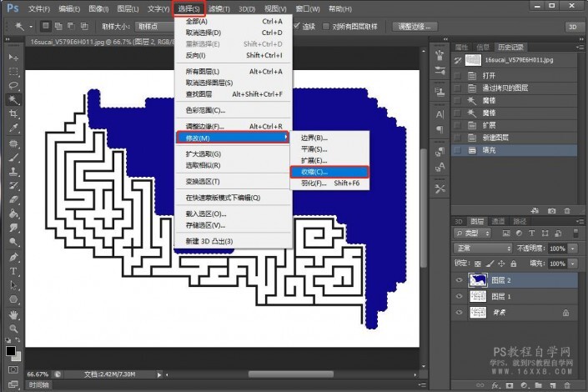This screenshot has height=392, width=588.
Task: Select the Hand tool
Action: point(13,316)
